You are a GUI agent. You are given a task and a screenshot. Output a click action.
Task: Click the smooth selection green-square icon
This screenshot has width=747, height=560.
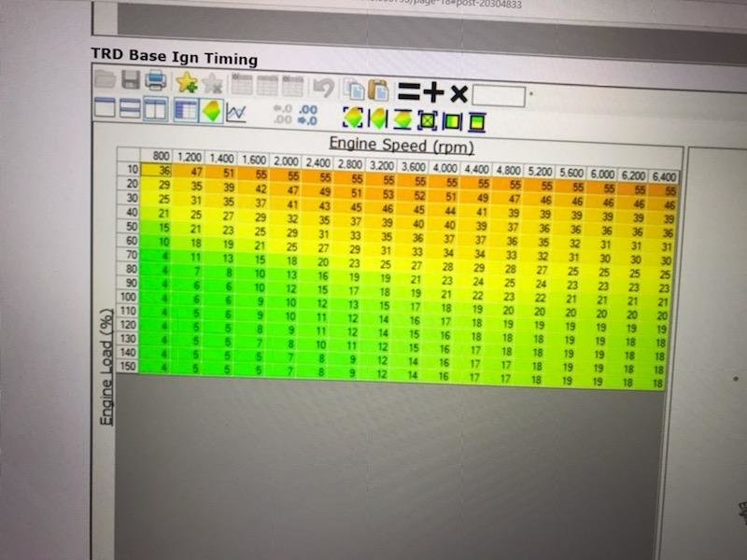(428, 121)
